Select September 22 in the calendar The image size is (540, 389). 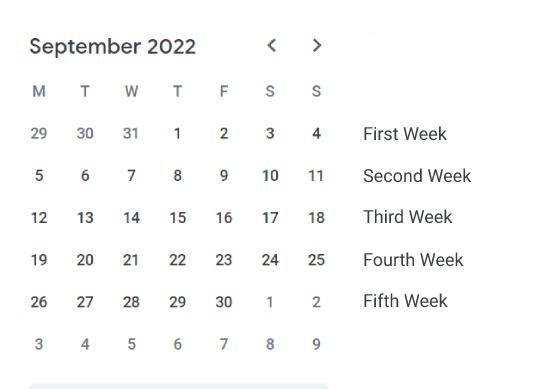pos(178,260)
